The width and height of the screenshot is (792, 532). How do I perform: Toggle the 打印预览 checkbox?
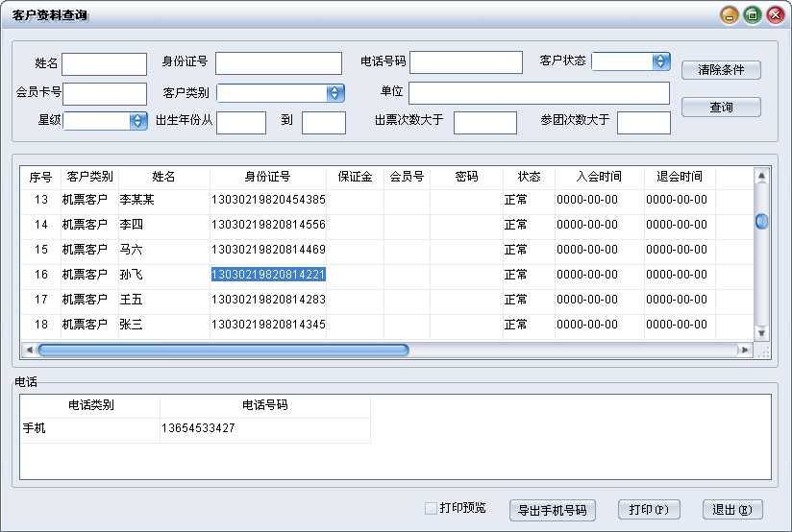pos(431,508)
